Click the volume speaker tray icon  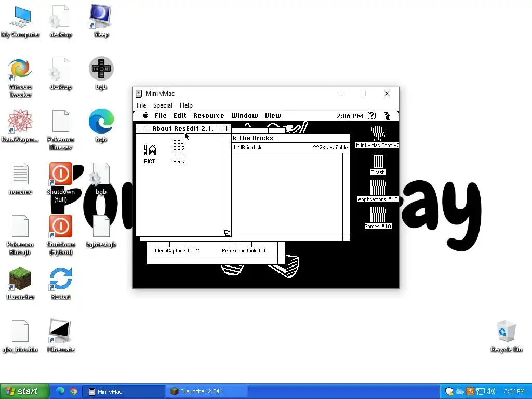click(x=491, y=391)
